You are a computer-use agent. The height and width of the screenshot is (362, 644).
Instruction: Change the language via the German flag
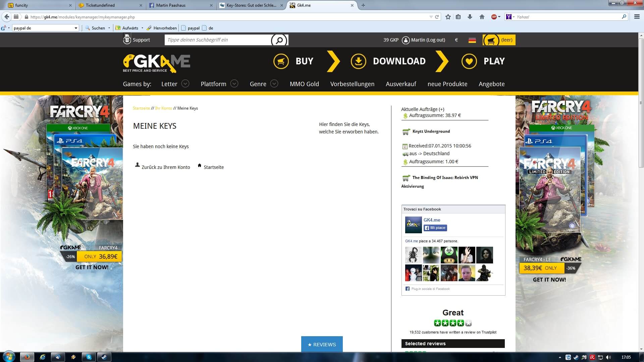(x=472, y=40)
